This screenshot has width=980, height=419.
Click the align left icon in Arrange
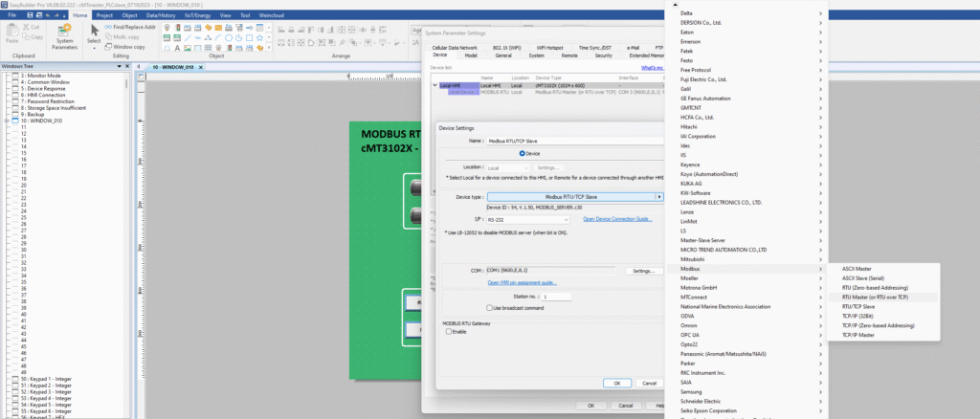pyautogui.click(x=281, y=31)
